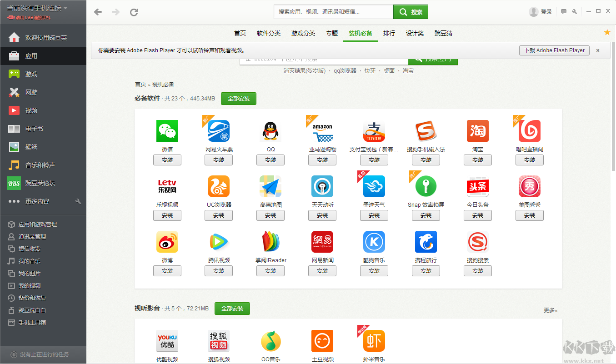The width and height of the screenshot is (616, 364).
Task: Open the 土豆视频 app icon
Action: (322, 341)
